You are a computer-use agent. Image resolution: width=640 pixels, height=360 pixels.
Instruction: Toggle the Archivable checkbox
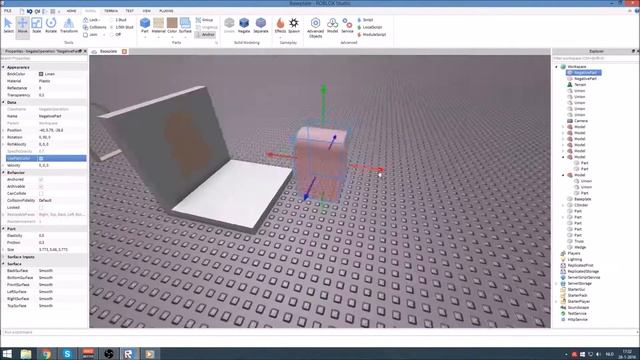coord(41,187)
